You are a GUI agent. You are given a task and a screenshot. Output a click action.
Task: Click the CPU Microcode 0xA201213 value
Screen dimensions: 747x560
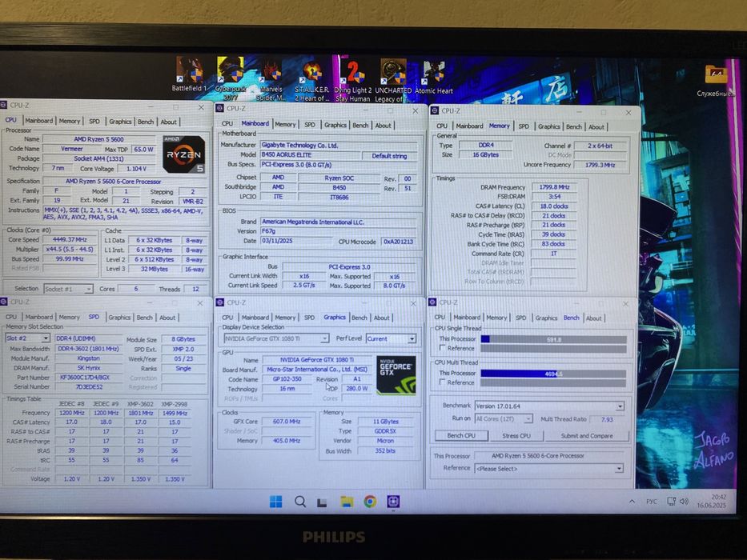398,242
